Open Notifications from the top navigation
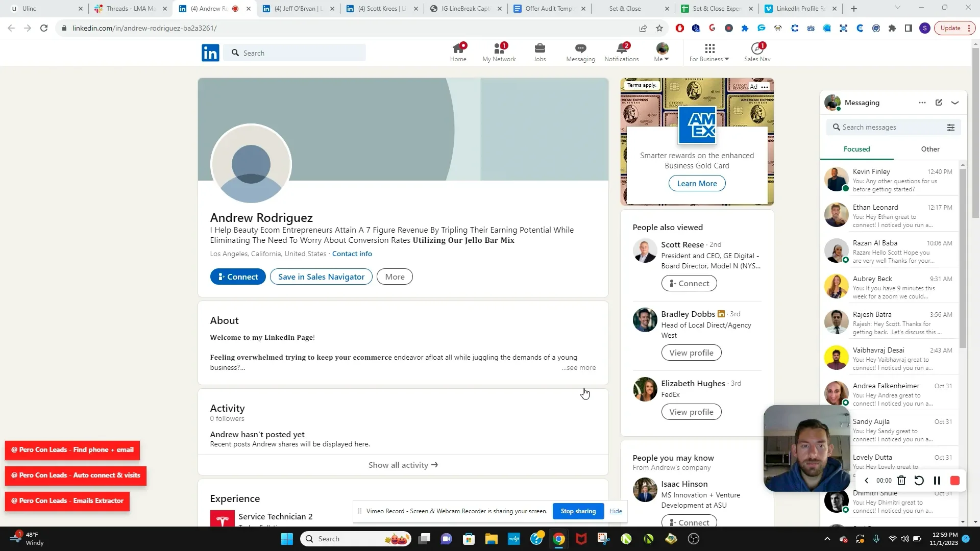980x551 pixels. [621, 52]
